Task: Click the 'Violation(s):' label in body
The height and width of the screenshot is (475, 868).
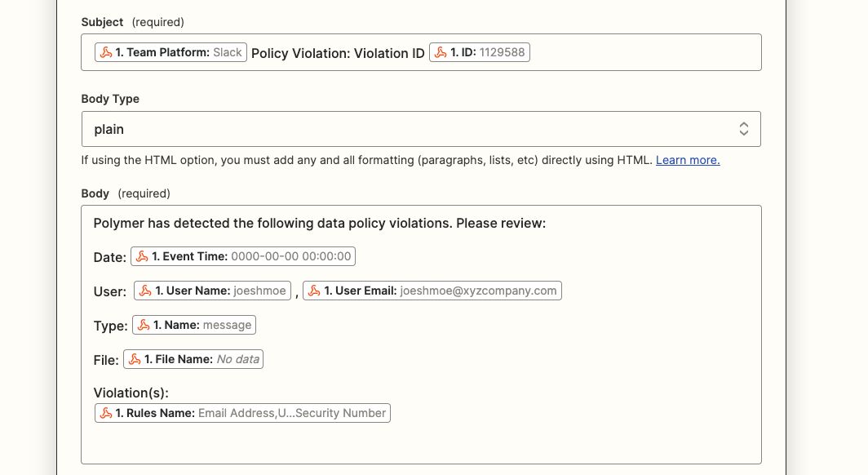Action: (x=131, y=393)
